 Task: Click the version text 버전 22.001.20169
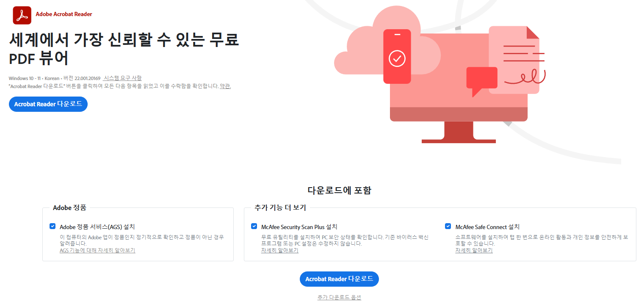[81, 78]
